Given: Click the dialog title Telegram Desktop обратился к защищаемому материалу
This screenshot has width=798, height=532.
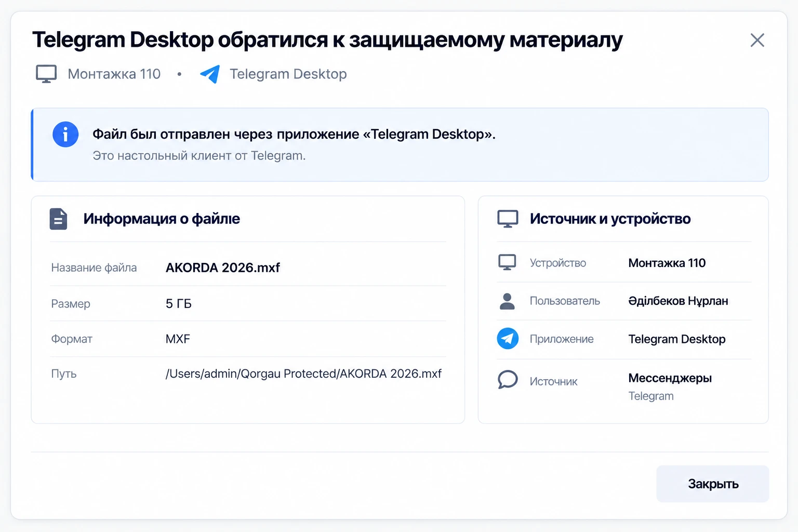Looking at the screenshot, I should (x=327, y=39).
